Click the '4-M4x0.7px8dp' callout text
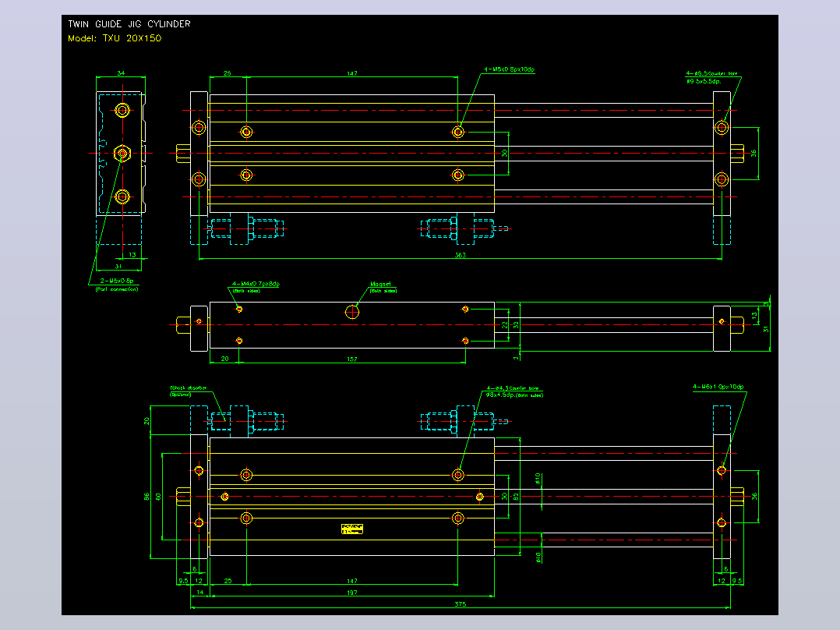 [x=256, y=284]
